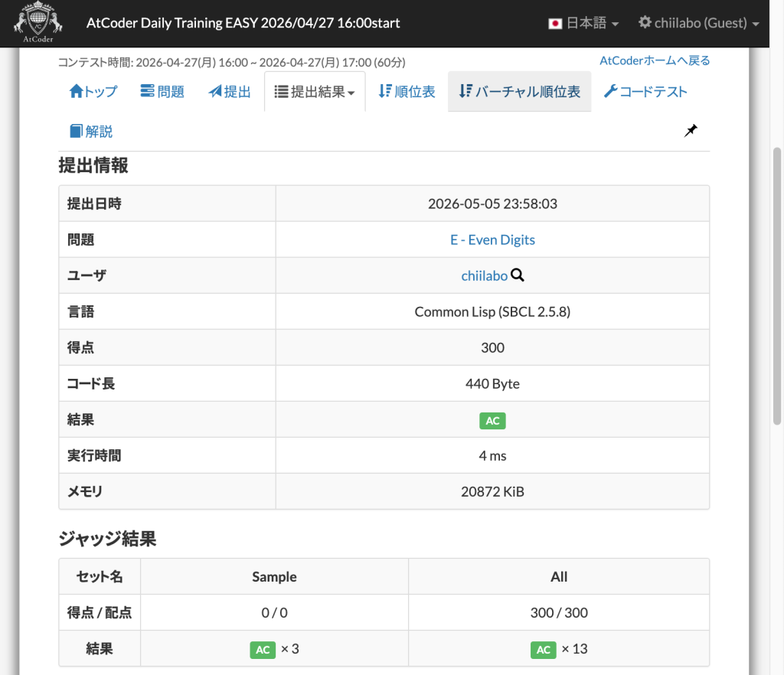
Task: Open the chiilabo user profile link
Action: (484, 276)
